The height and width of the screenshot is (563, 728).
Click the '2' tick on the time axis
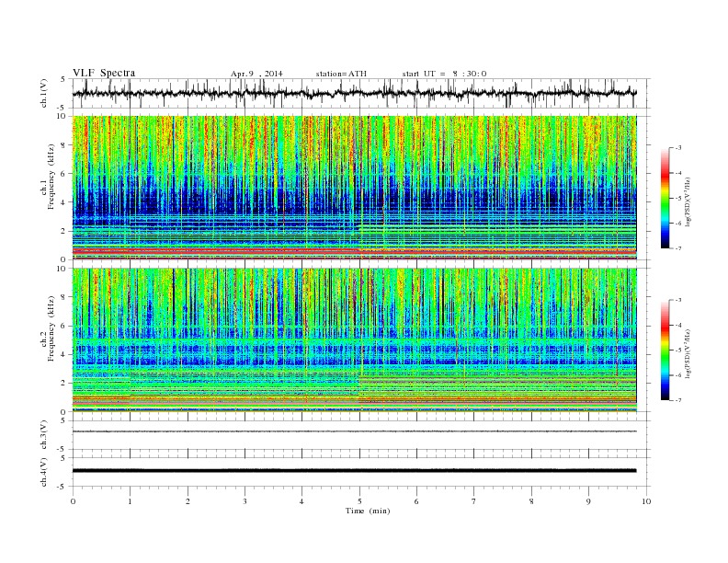point(188,501)
